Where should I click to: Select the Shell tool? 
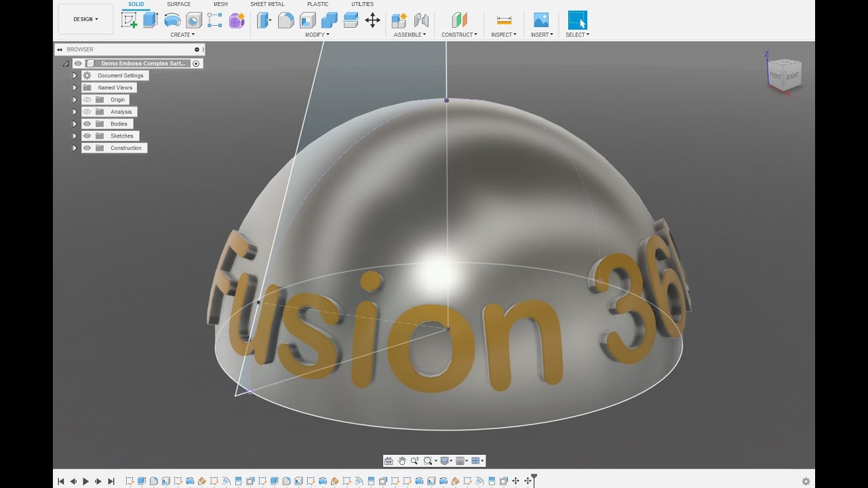pyautogui.click(x=308, y=20)
